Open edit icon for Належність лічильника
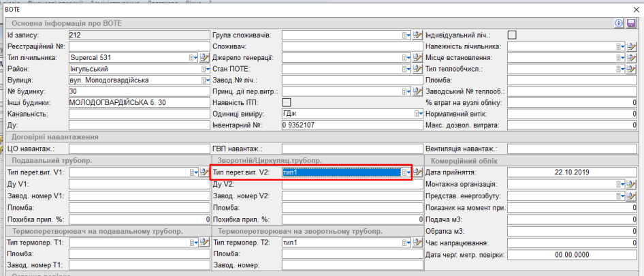 click(x=631, y=46)
